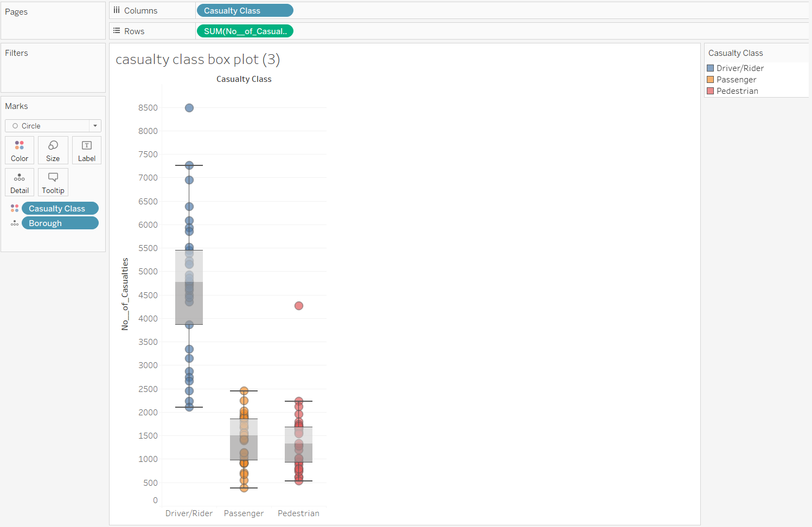Open the Color mark property

tap(19, 150)
